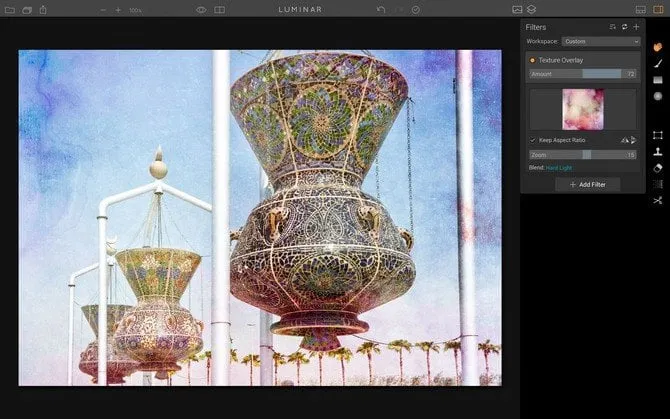Click the Undo arrow in top toolbar
The image size is (670, 419).
[381, 9]
